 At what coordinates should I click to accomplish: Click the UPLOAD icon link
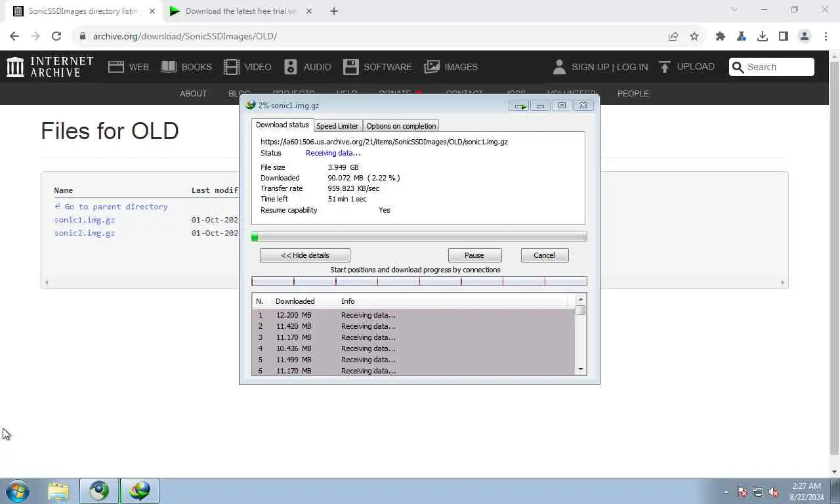[686, 67]
